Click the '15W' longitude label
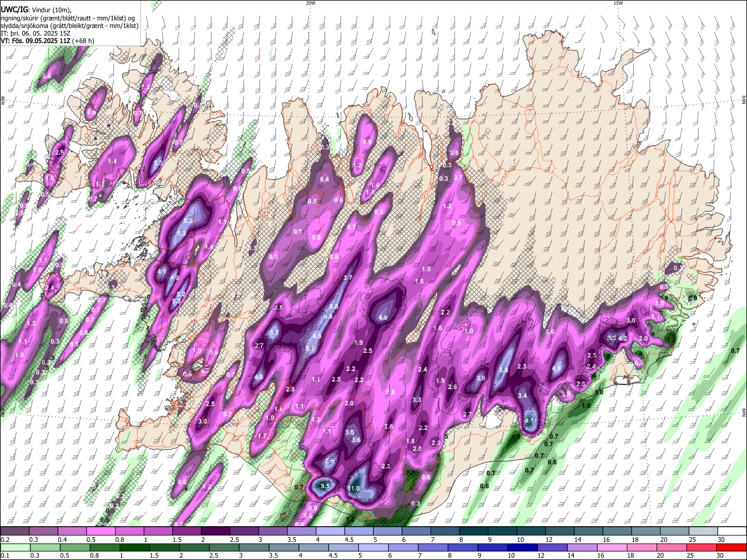 pyautogui.click(x=617, y=3)
